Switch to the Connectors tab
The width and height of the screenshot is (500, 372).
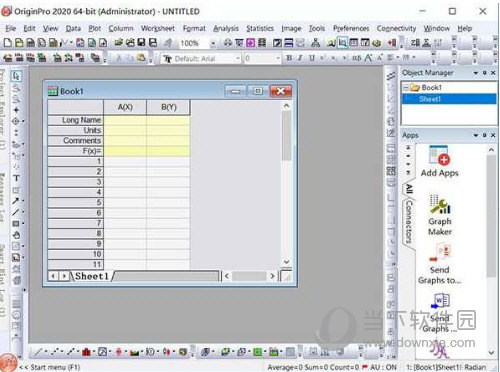click(409, 221)
